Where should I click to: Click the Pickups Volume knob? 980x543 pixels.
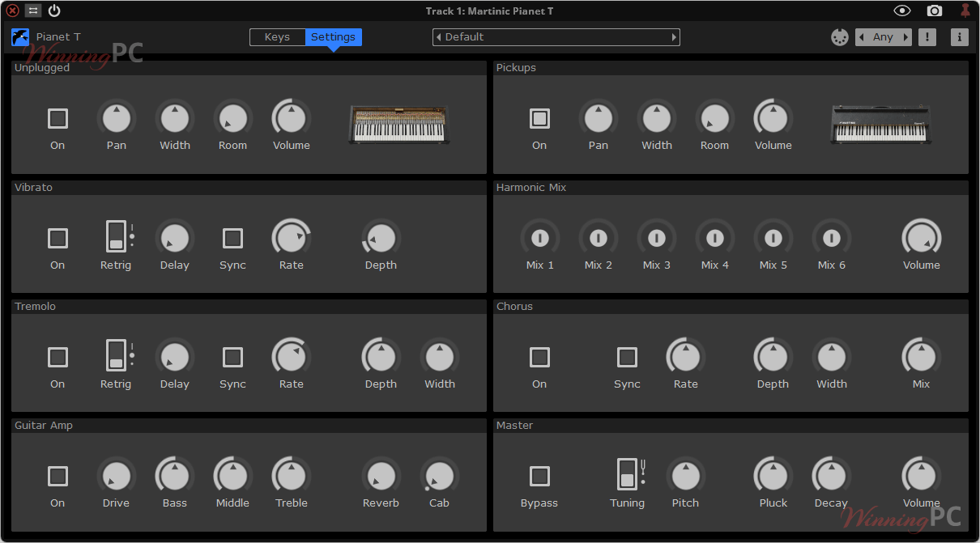(x=773, y=119)
